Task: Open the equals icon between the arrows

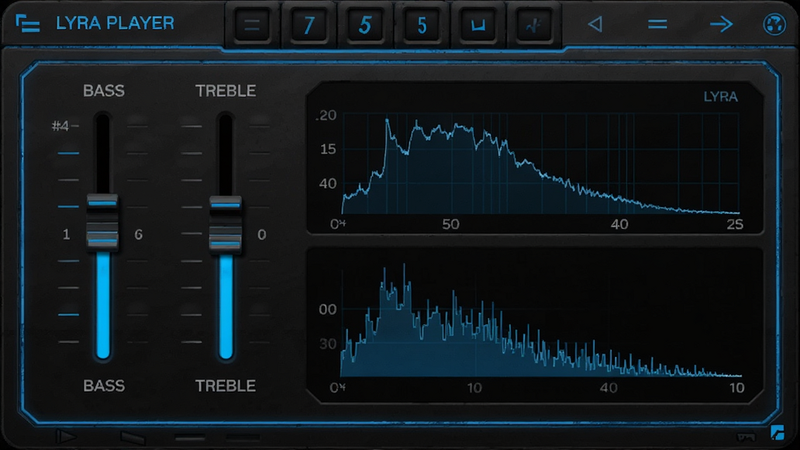Action: 658,24
